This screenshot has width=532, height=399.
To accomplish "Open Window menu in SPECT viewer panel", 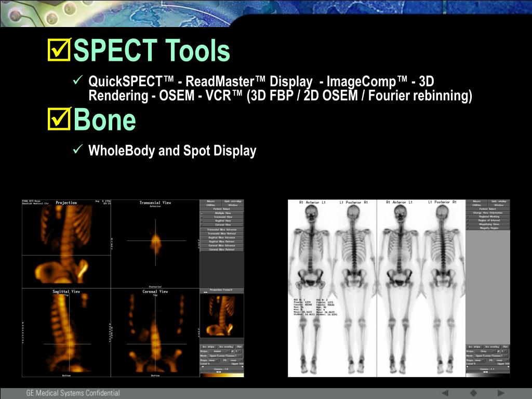I will click(x=233, y=205).
